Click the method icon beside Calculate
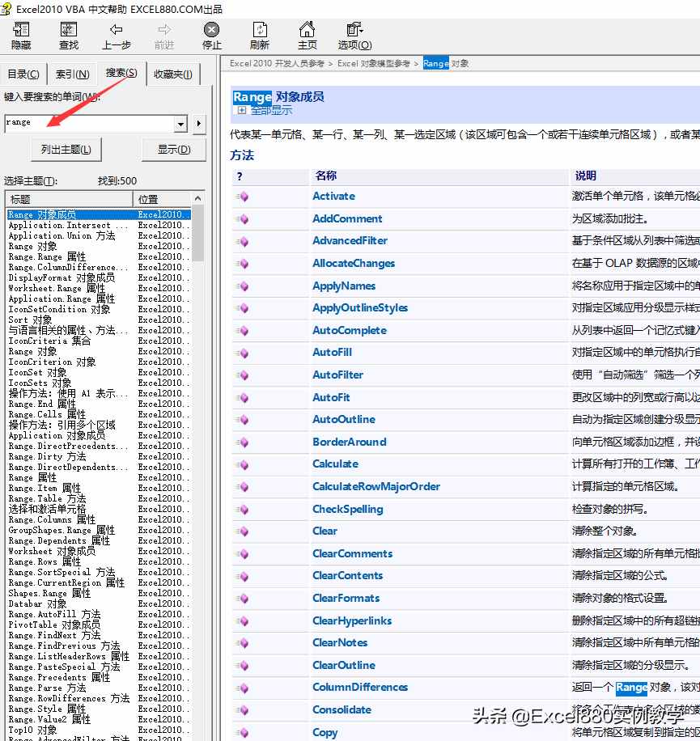This screenshot has width=700, height=741. click(243, 464)
